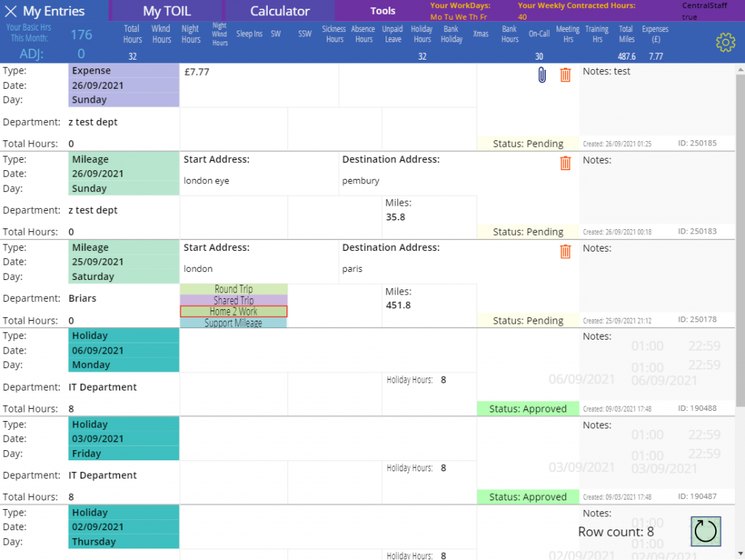Toggle the Home 2 Work option

234,311
